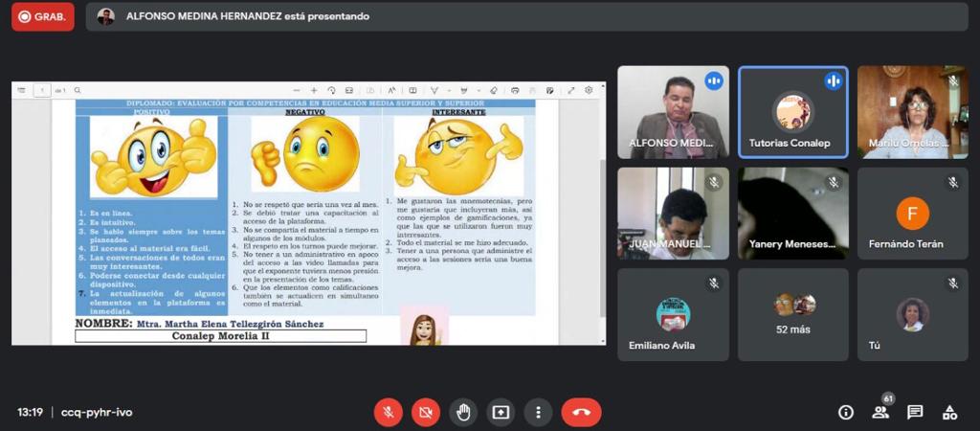Viewport: 980px width, 431px height.
Task: Open the chat with everyone panel
Action: point(915,412)
